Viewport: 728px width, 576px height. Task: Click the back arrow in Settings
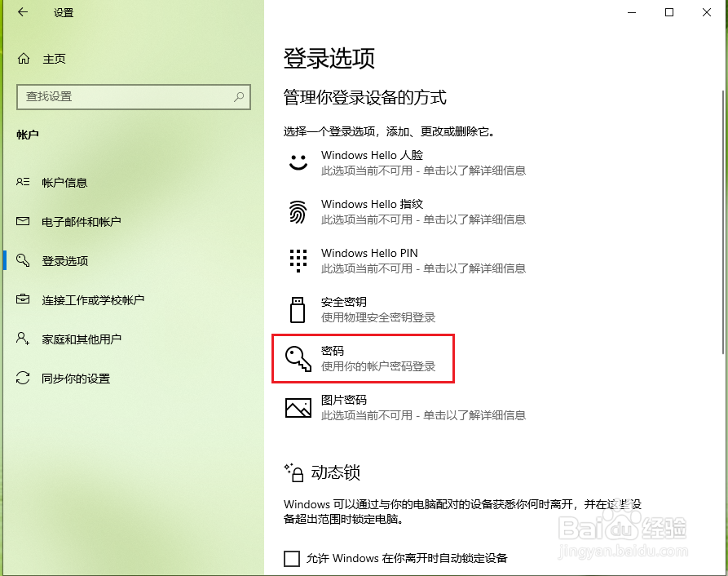tap(21, 13)
